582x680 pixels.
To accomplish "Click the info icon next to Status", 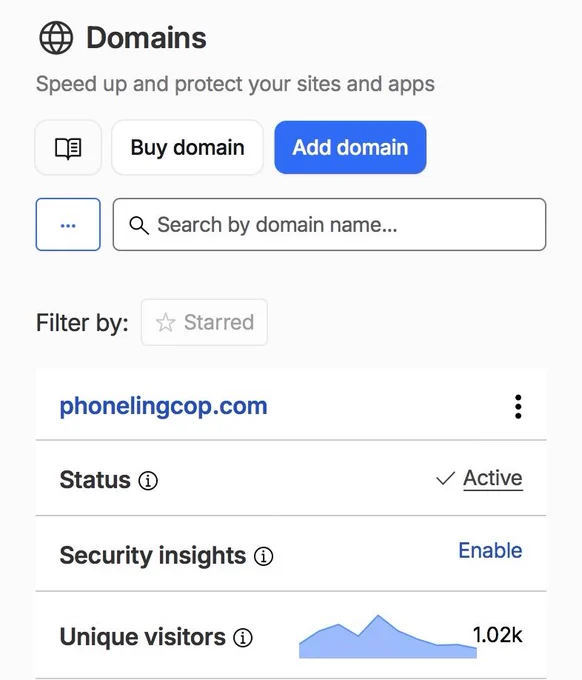I will pyautogui.click(x=148, y=481).
